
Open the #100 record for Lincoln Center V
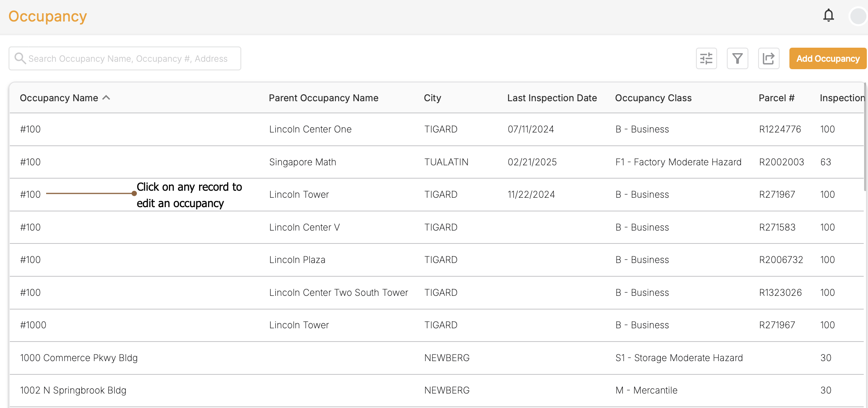point(30,227)
